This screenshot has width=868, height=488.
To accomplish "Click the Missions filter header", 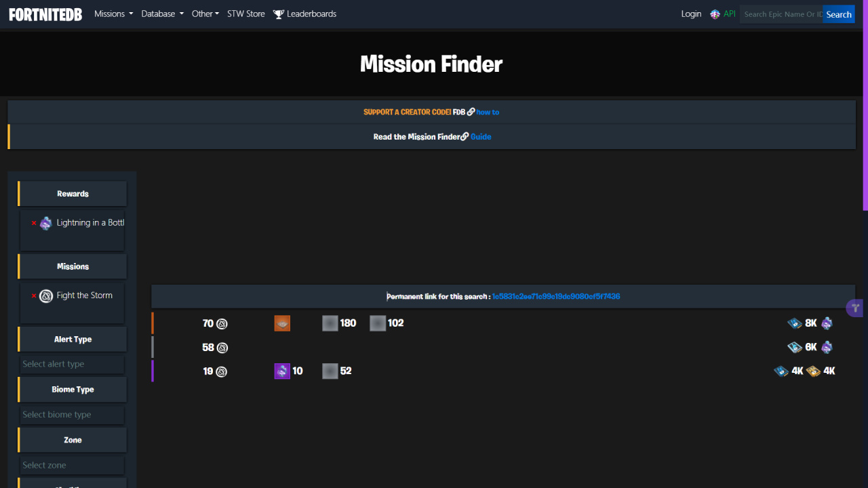I will coord(73,266).
